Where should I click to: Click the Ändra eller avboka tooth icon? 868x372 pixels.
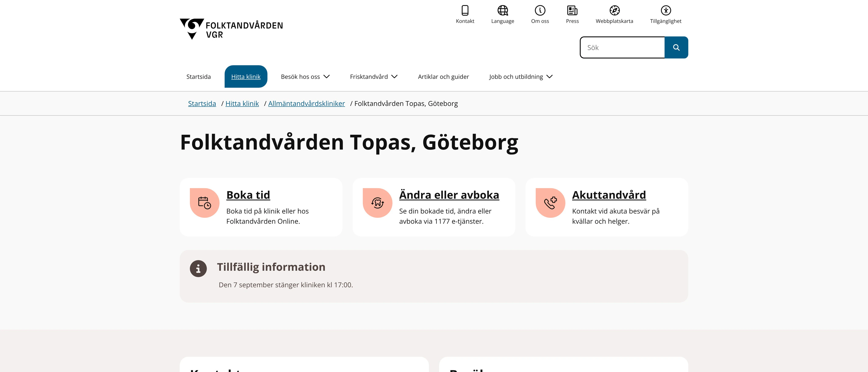(x=377, y=203)
